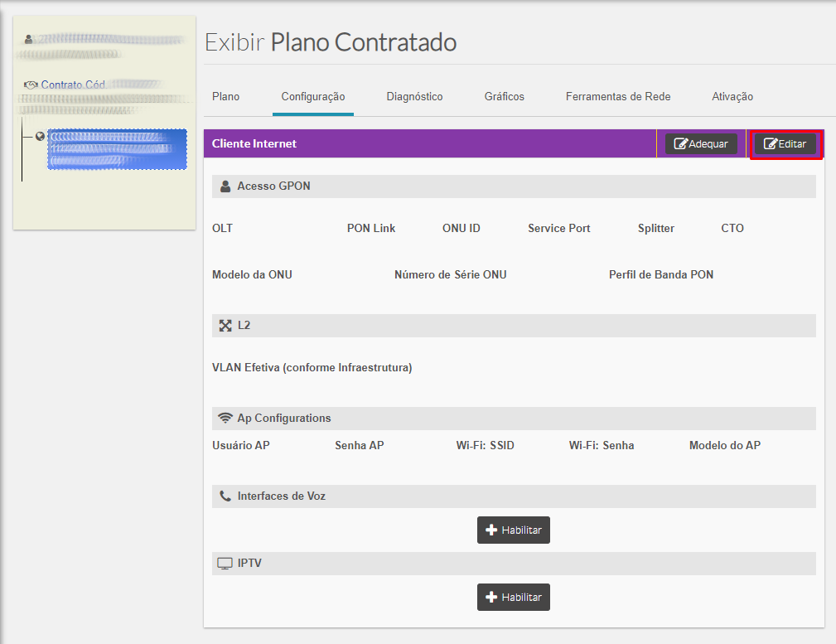The width and height of the screenshot is (836, 644).
Task: Click the person icon atop the sidebar
Action: 29,39
